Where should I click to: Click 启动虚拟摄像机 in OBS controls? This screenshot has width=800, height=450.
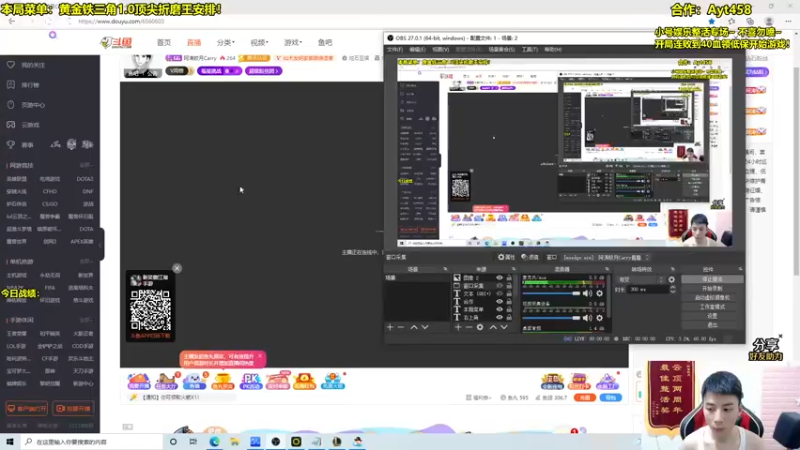pos(712,298)
